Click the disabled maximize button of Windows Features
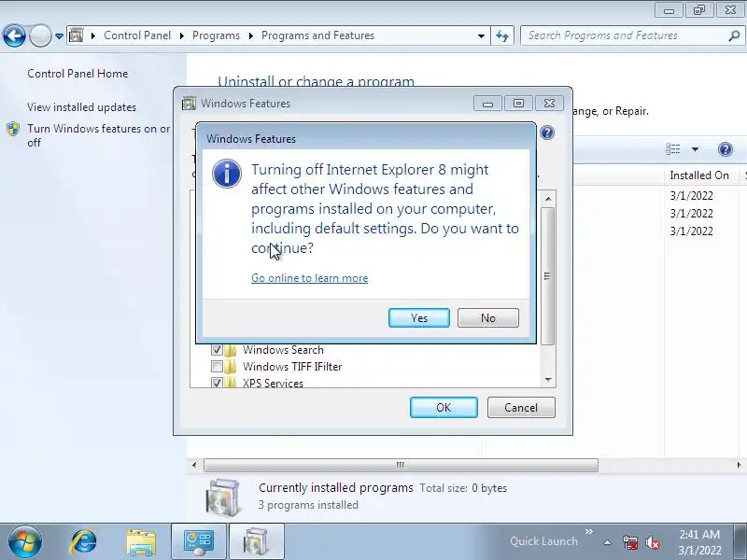Viewport: 747px width, 560px height. coord(518,104)
